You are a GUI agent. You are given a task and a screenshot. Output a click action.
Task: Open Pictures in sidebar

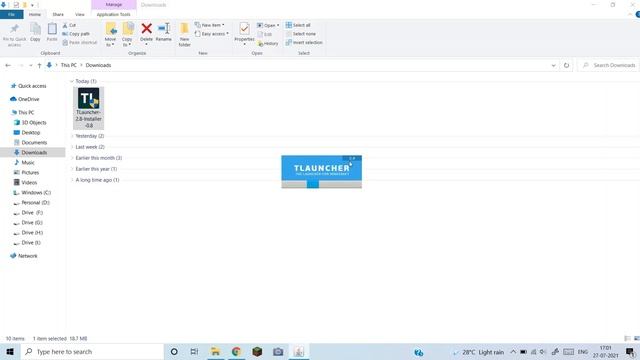point(27,173)
